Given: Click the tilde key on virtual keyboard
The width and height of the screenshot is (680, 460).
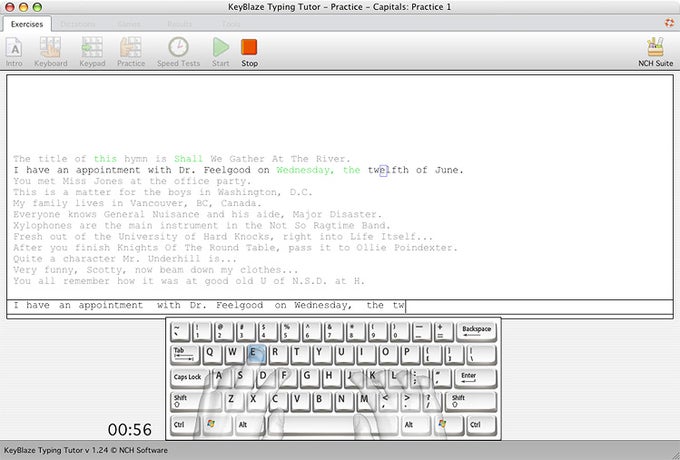Looking at the screenshot, I should click(x=180, y=332).
